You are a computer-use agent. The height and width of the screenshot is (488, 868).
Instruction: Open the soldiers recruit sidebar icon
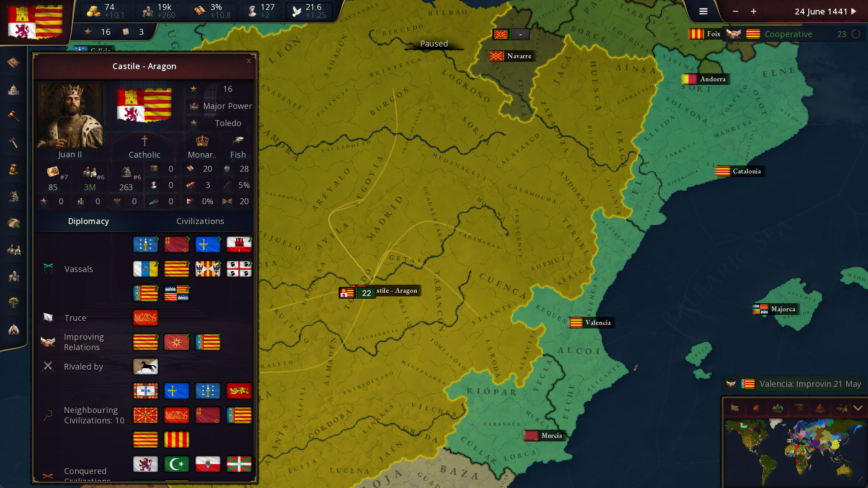(14, 249)
